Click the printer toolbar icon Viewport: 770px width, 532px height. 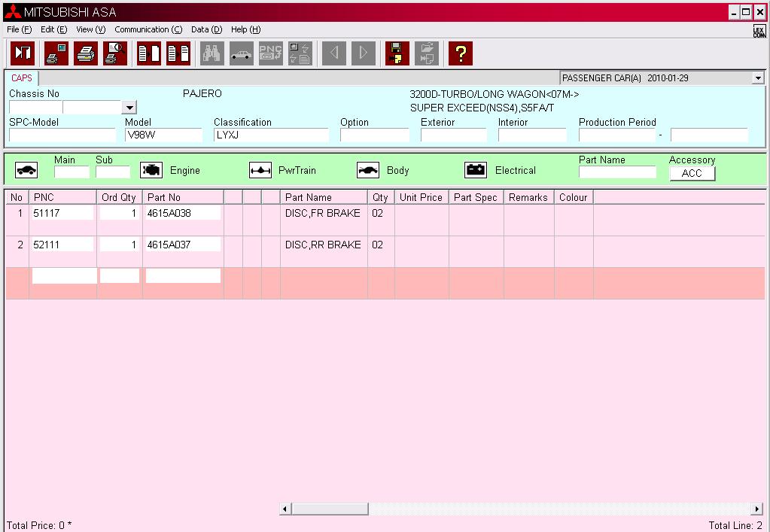[86, 53]
